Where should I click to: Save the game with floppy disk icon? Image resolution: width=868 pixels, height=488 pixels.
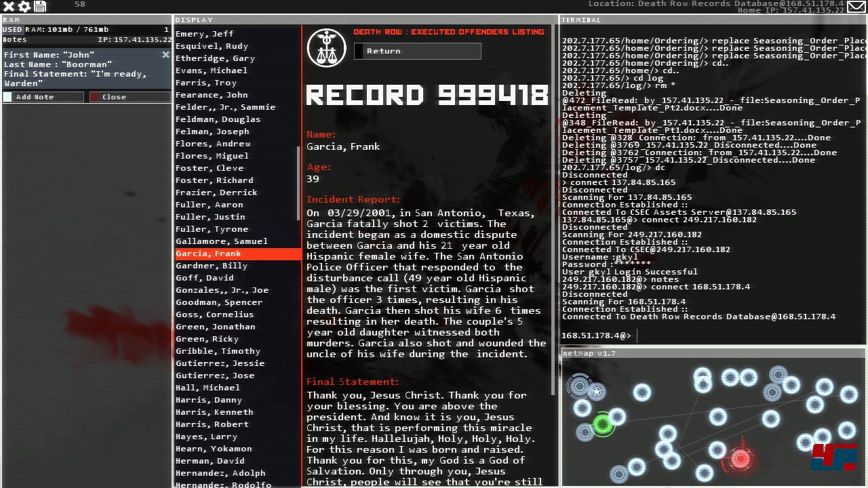tap(40, 7)
